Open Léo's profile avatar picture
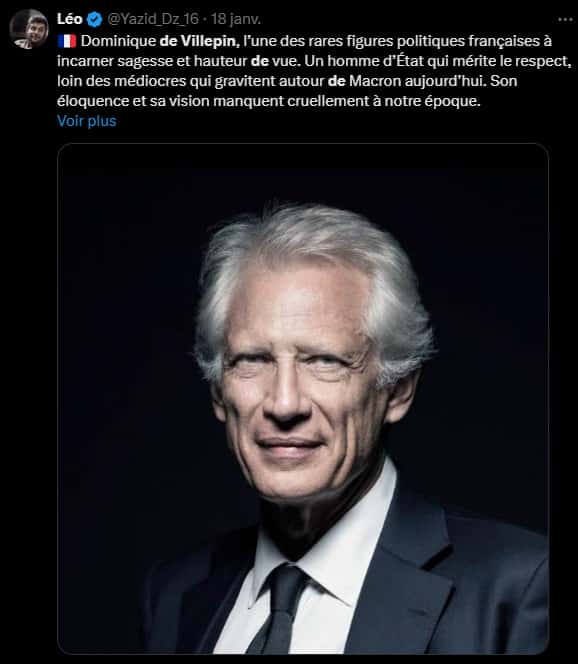578x664 pixels. click(x=29, y=29)
